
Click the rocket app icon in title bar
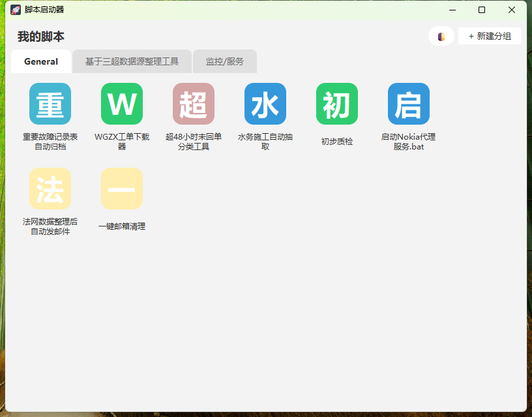[16, 10]
